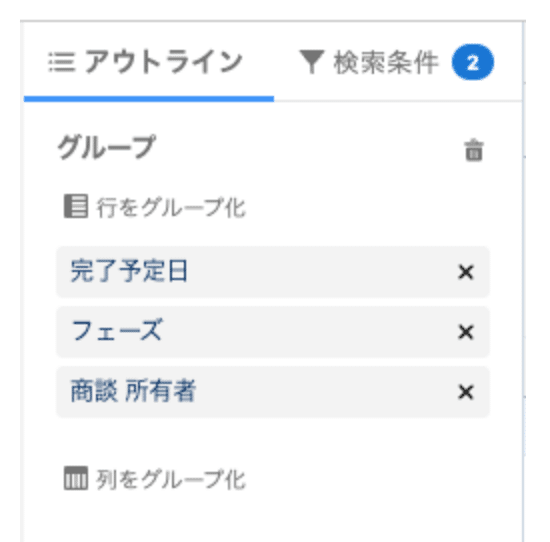Image resolution: width=550 pixels, height=542 pixels.
Task: Remove the フェーズ grouping with its X
Action: click(x=466, y=332)
